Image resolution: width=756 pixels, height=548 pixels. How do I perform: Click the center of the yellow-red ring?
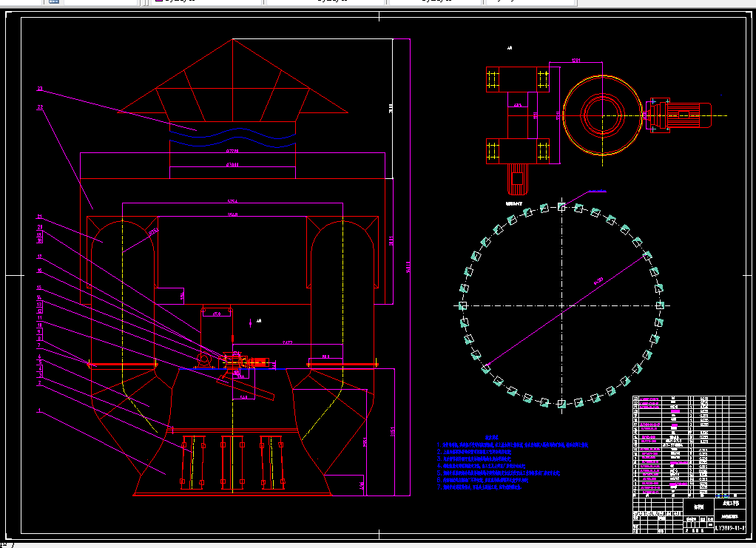602,115
